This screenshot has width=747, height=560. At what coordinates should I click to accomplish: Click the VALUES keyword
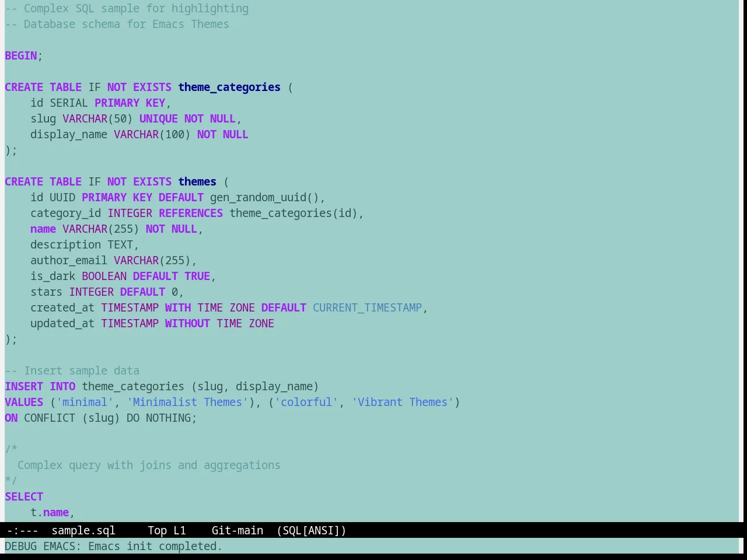24,402
